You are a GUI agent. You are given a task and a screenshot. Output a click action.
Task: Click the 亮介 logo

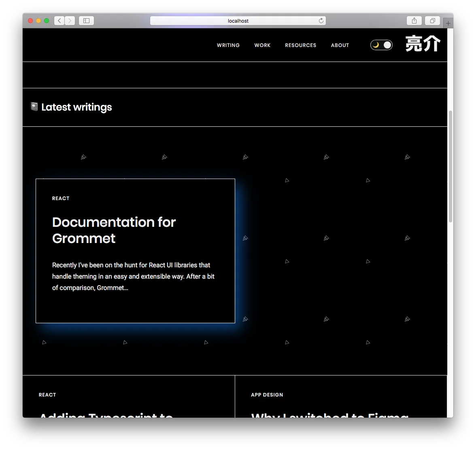[x=423, y=43]
